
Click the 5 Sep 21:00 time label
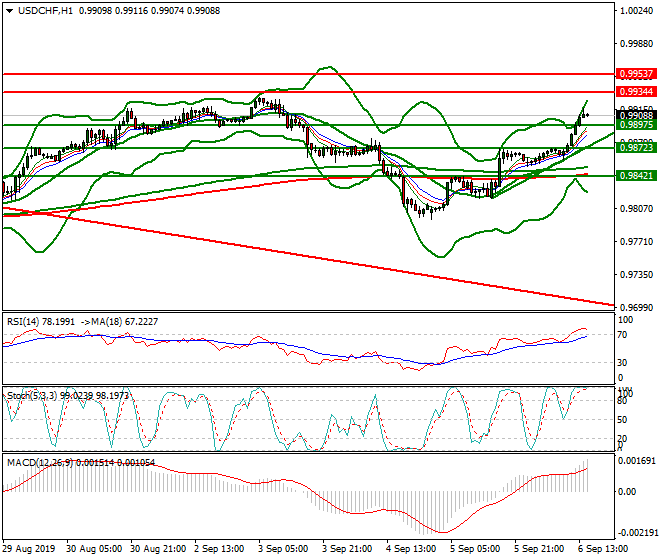point(539,549)
